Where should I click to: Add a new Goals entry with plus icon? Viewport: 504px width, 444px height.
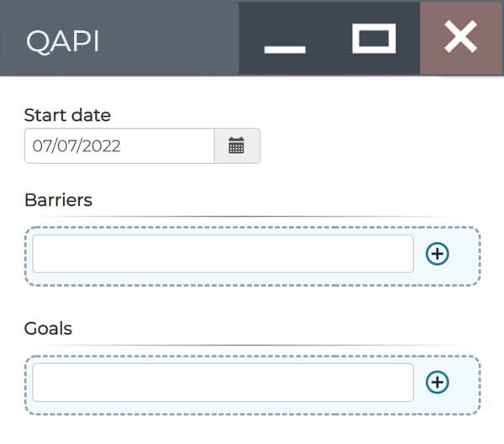coord(438,383)
